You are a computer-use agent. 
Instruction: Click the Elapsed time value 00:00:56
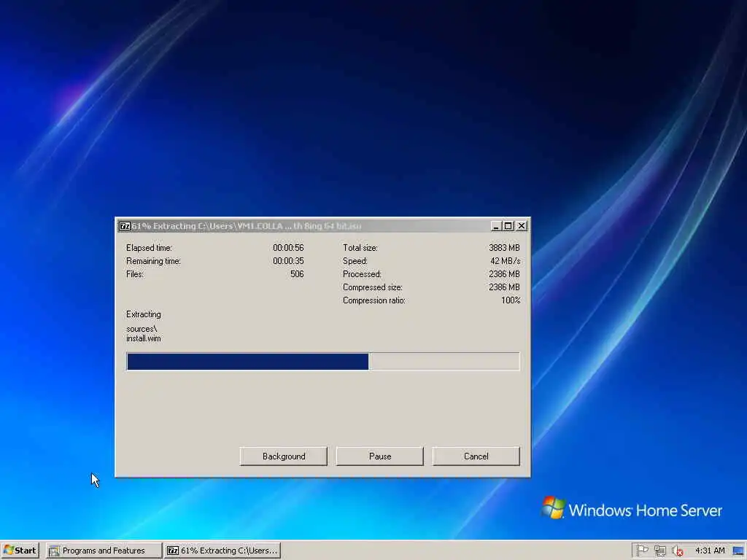pyautogui.click(x=288, y=248)
